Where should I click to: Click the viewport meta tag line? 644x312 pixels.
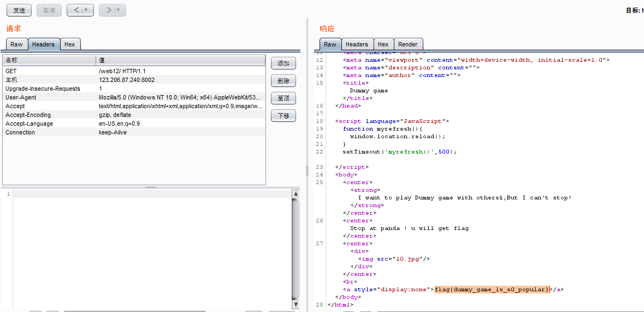tap(476, 60)
